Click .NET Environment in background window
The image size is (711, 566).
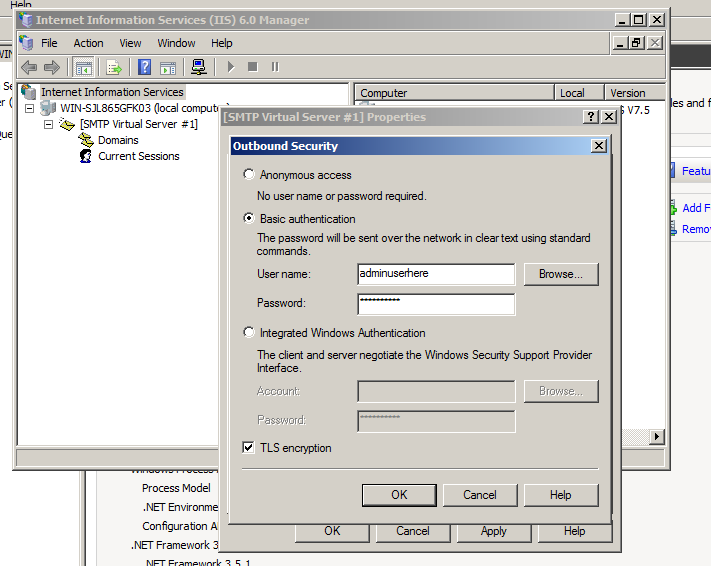coord(180,507)
